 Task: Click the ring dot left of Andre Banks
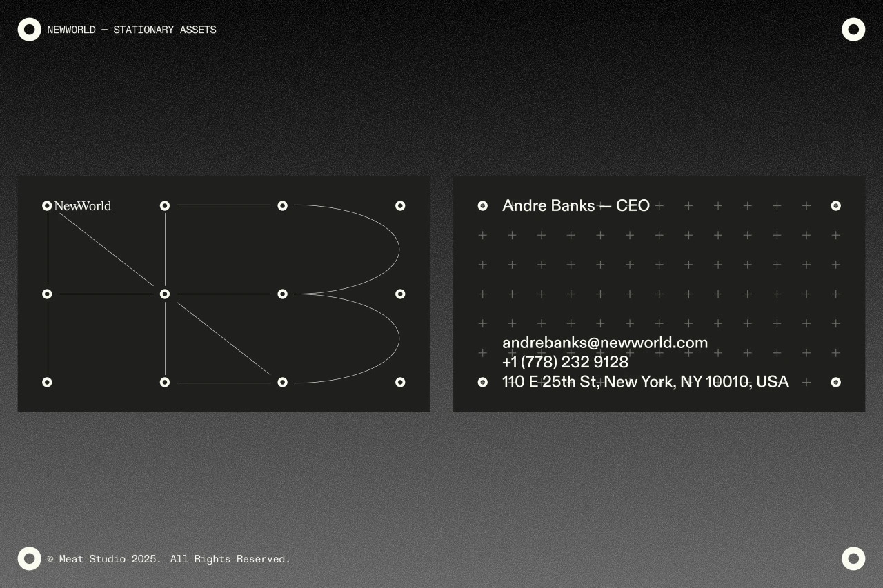pyautogui.click(x=483, y=205)
